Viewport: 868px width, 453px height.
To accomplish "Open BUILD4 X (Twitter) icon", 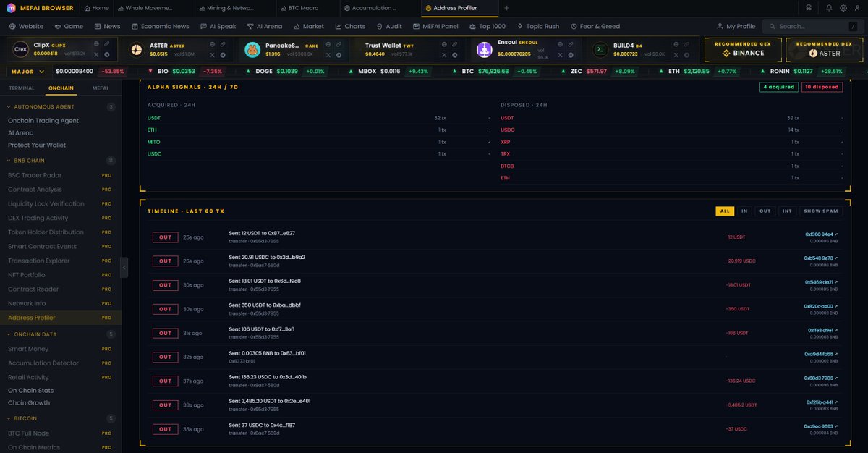I will (675, 54).
